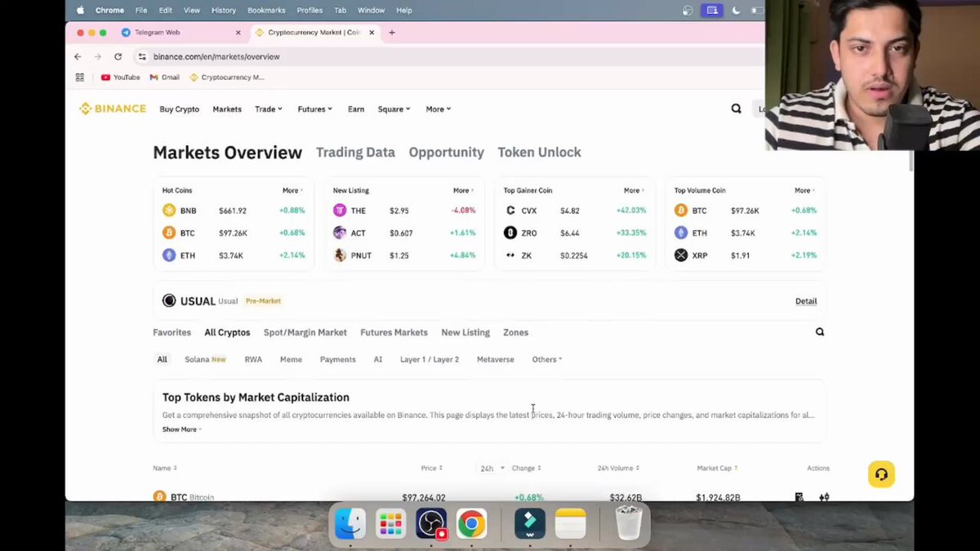Open the yellow support chat button
Viewport: 980px width, 551px height.
click(x=881, y=474)
